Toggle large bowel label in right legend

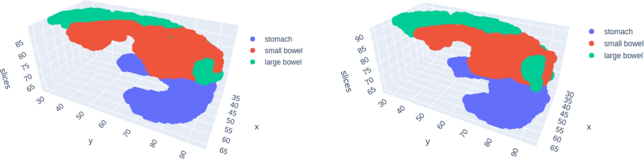623,56
